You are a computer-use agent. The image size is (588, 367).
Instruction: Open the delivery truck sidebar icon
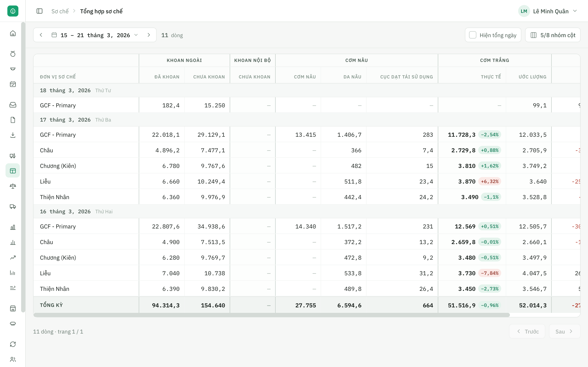(x=13, y=207)
